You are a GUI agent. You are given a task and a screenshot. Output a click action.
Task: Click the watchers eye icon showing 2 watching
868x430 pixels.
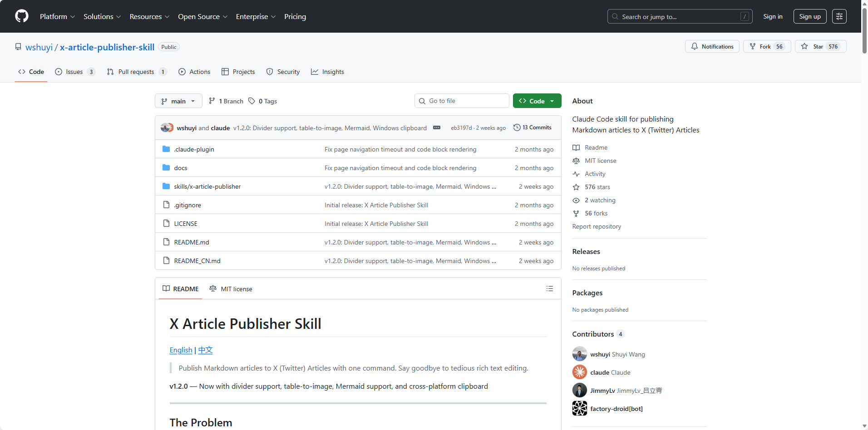click(576, 200)
